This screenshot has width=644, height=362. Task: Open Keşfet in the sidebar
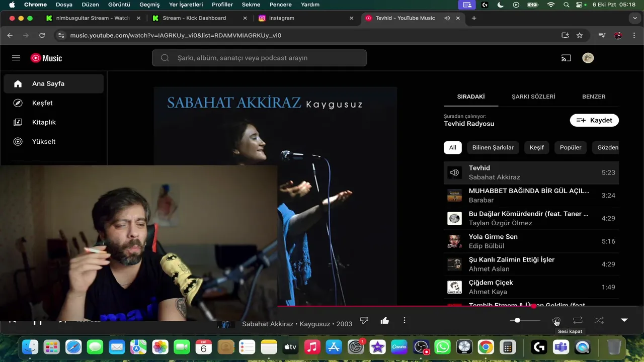pyautogui.click(x=53, y=103)
